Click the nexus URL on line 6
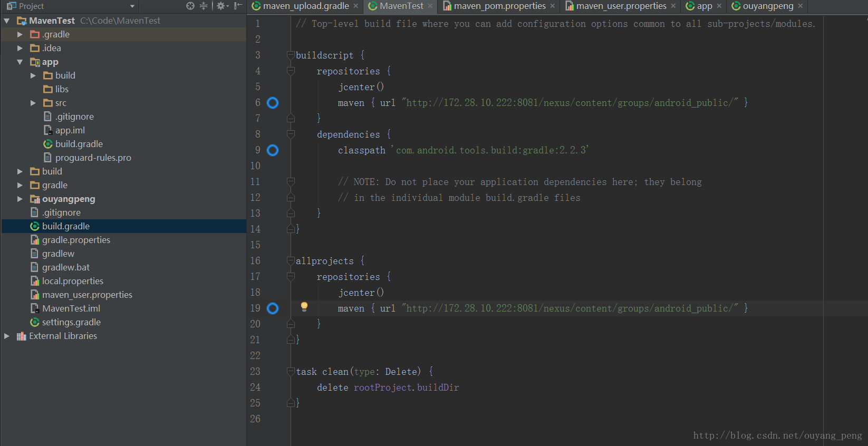Image resolution: width=868 pixels, height=446 pixels. point(570,103)
